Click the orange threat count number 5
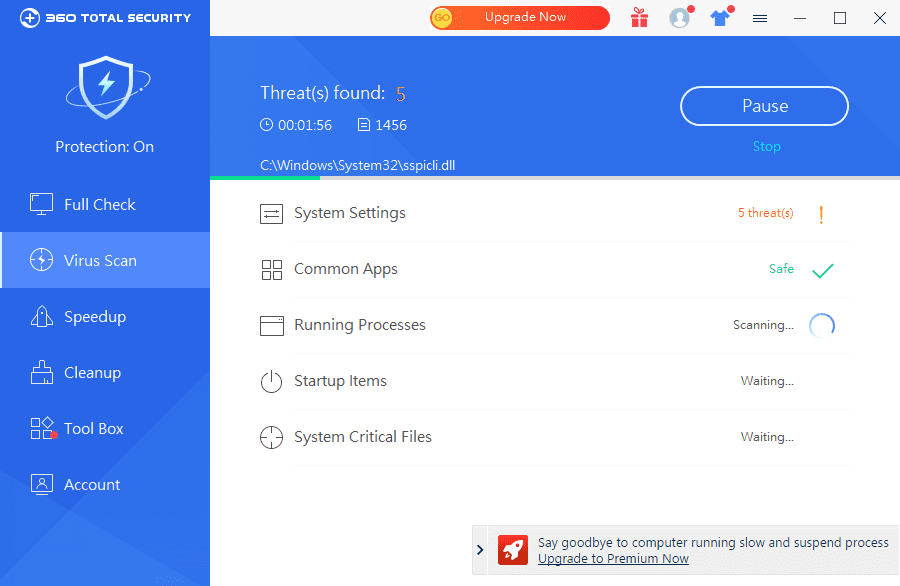The height and width of the screenshot is (586, 900). click(x=401, y=94)
